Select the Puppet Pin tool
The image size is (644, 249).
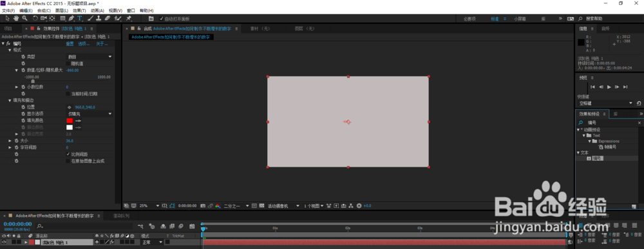[129, 19]
